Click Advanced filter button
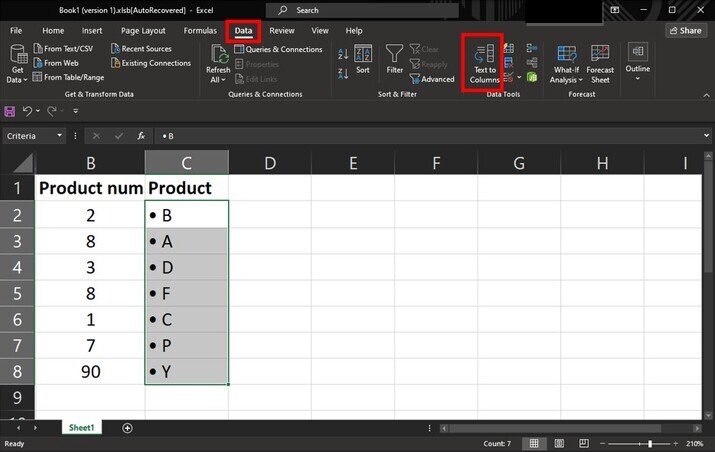The image size is (715, 452). tap(431, 79)
